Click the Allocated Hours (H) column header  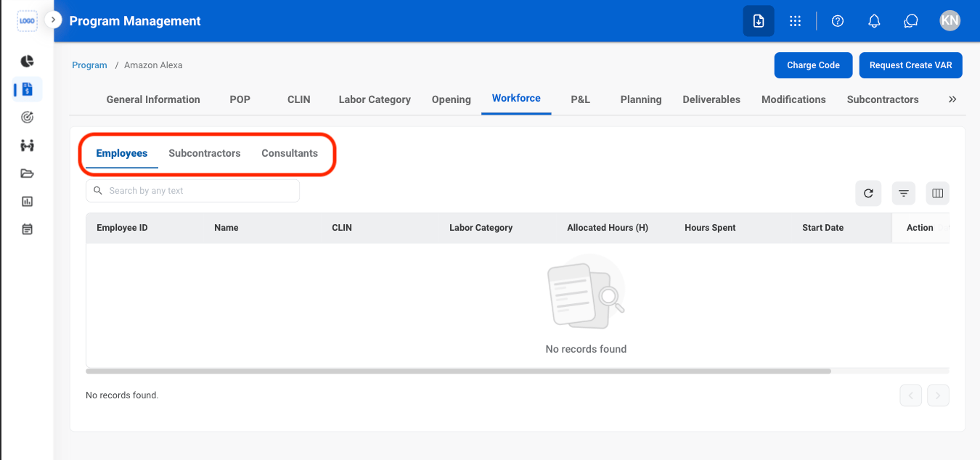pos(608,228)
